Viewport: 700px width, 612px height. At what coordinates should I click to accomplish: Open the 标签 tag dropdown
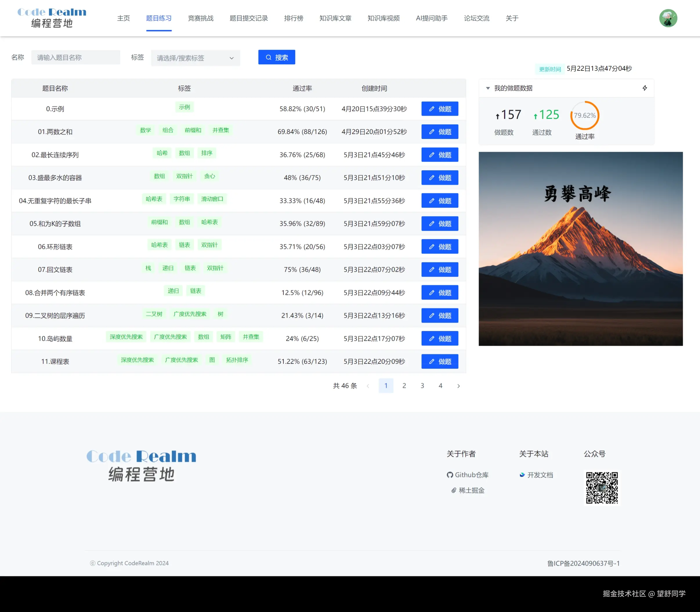click(x=196, y=58)
